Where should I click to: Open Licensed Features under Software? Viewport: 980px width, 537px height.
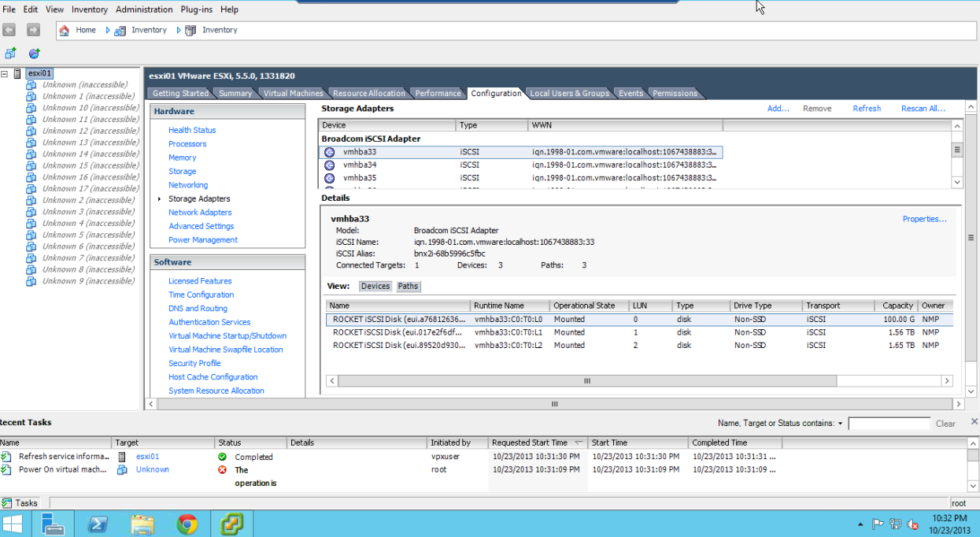200,281
